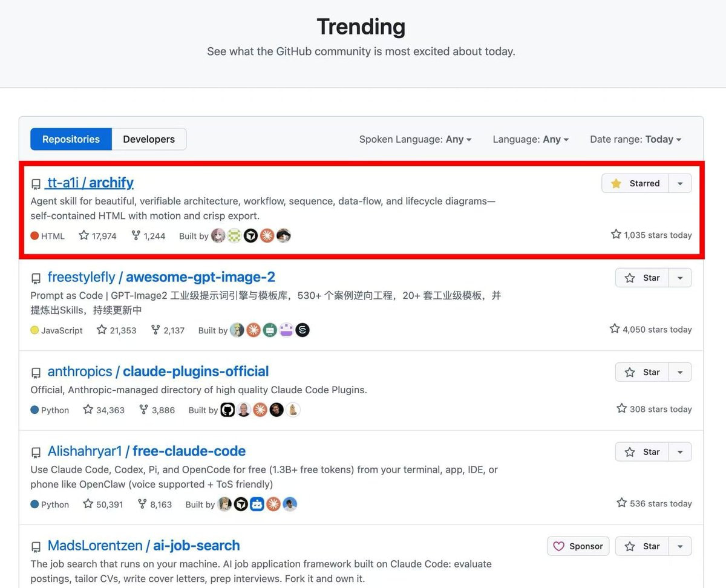Click orange sunburst avatar on claude-plugins-official
Image resolution: width=726 pixels, height=588 pixels.
[x=260, y=410]
